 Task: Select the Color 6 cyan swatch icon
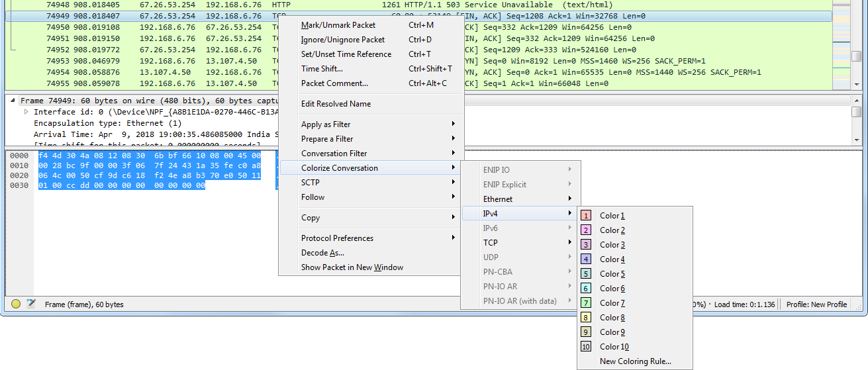pyautogui.click(x=586, y=289)
